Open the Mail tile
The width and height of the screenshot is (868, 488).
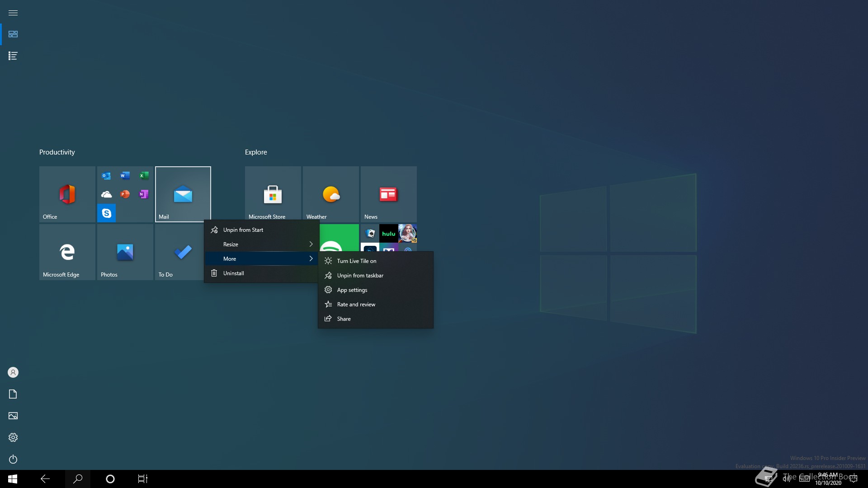183,194
